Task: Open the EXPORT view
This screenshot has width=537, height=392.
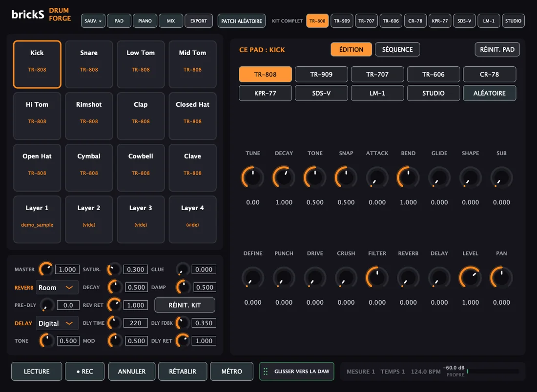Action: (199, 21)
